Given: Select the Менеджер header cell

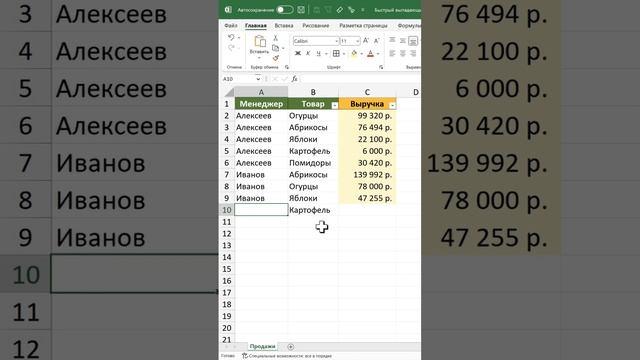Looking at the screenshot, I should tap(261, 104).
